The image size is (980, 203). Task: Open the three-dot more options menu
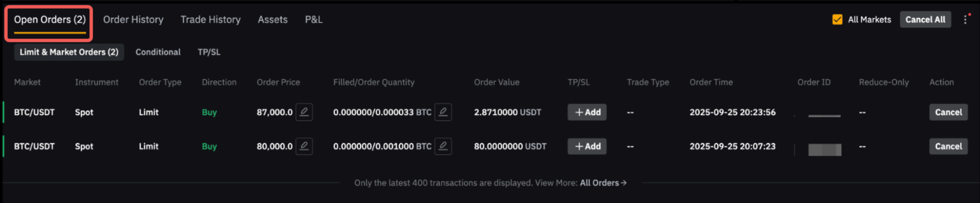pyautogui.click(x=965, y=20)
